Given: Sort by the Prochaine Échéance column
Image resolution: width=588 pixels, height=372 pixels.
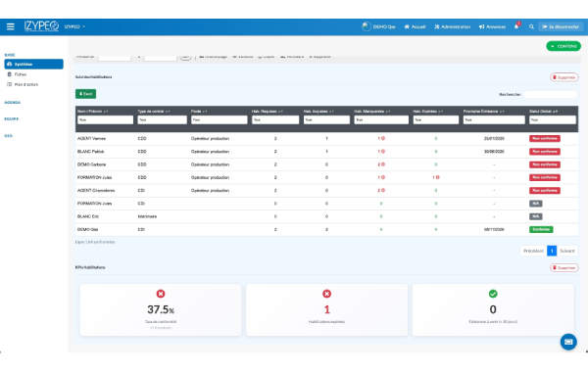Looking at the screenshot, I should (x=484, y=112).
